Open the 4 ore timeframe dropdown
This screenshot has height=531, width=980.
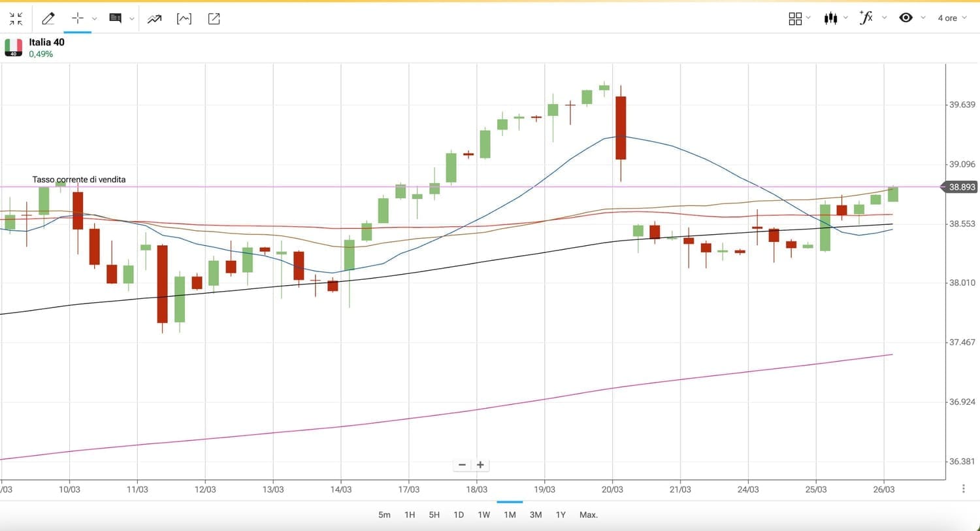[952, 18]
